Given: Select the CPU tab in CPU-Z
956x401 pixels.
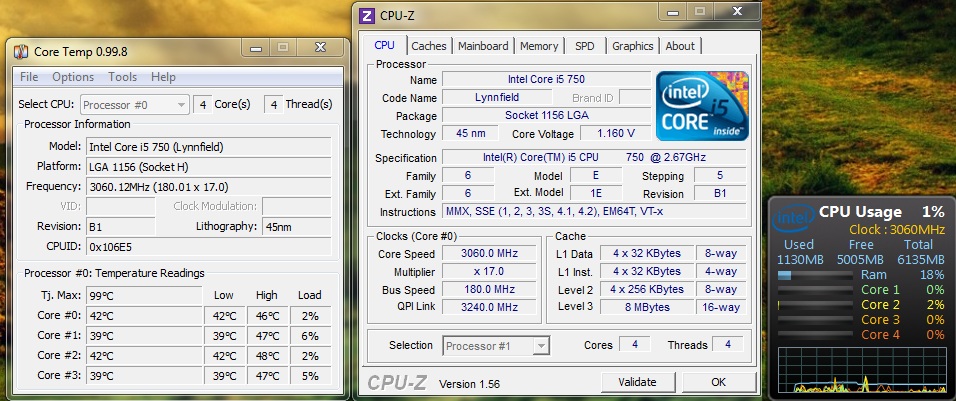Looking at the screenshot, I should 385,45.
